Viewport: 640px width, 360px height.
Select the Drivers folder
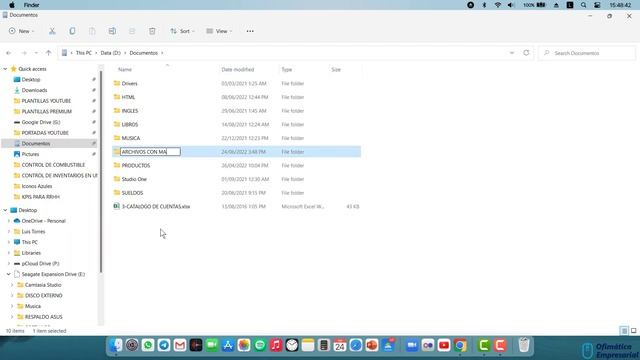(129, 83)
